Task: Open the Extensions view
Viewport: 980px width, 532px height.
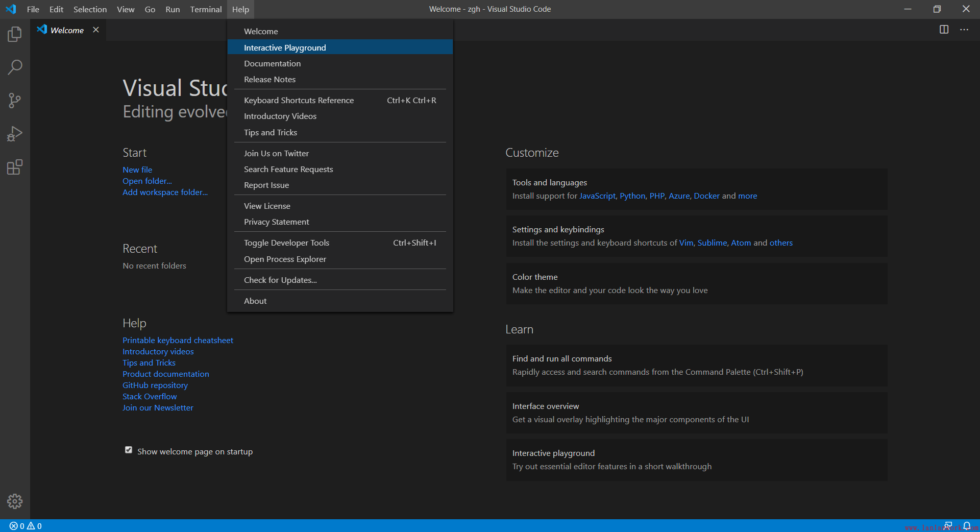Action: 15,167
